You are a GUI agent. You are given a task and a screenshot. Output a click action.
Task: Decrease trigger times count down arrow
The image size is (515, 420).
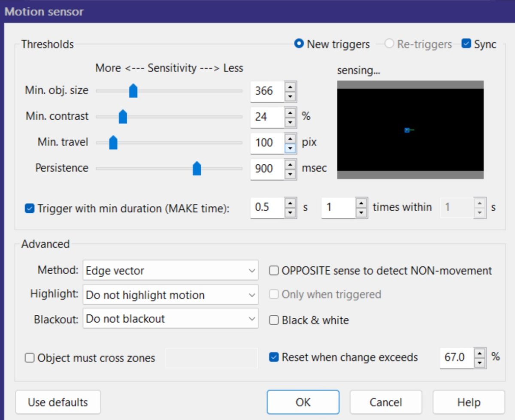[x=362, y=212]
